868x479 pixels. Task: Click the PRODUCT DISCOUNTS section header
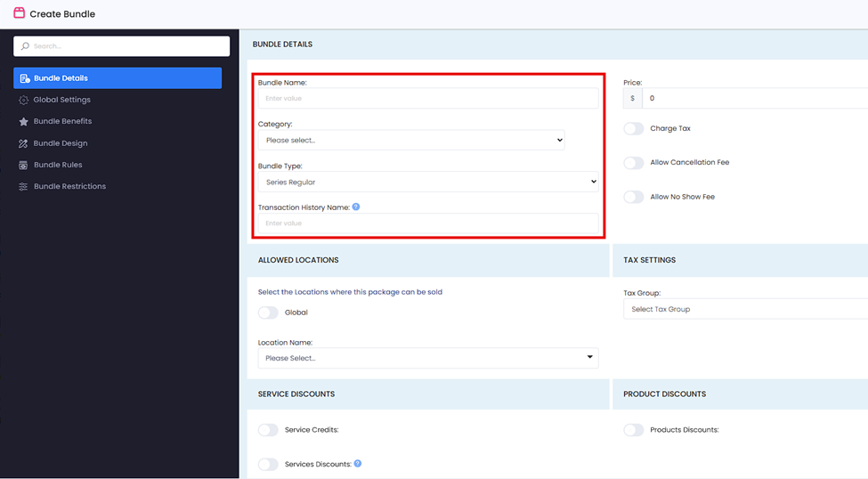tap(664, 394)
